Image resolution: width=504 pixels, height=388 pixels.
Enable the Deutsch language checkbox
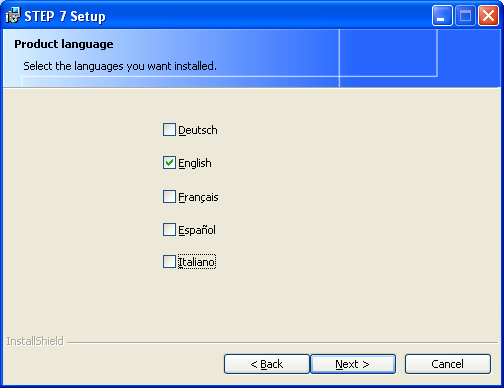(x=169, y=130)
